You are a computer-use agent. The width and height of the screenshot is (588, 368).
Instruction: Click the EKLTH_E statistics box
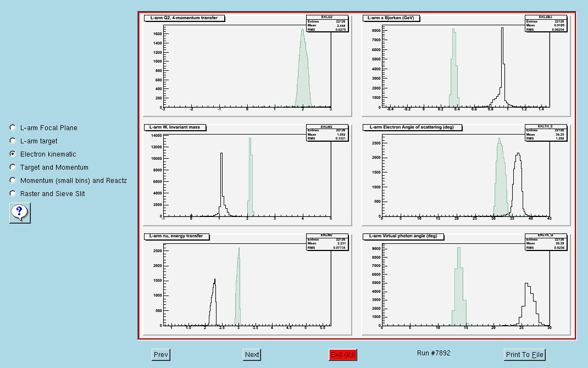546,133
